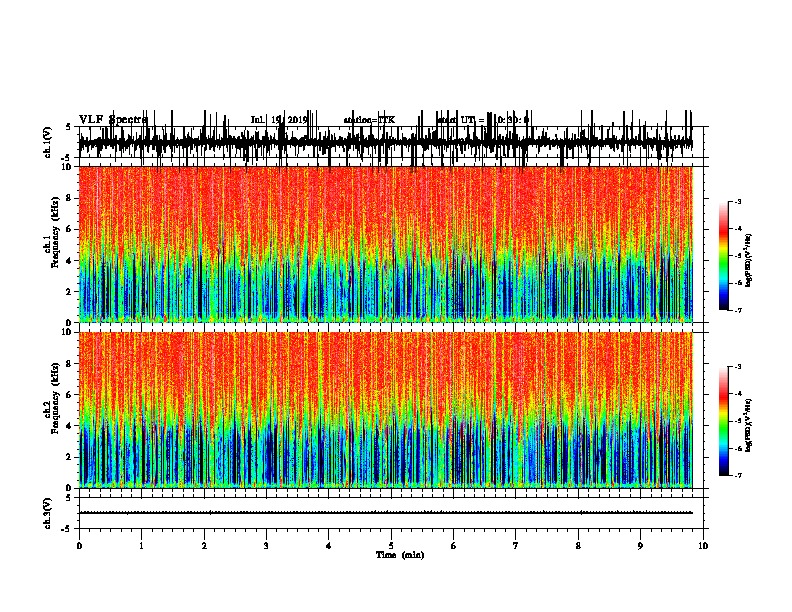Click the "7" tick on time axis
This screenshot has height=612, width=792.
[516, 545]
